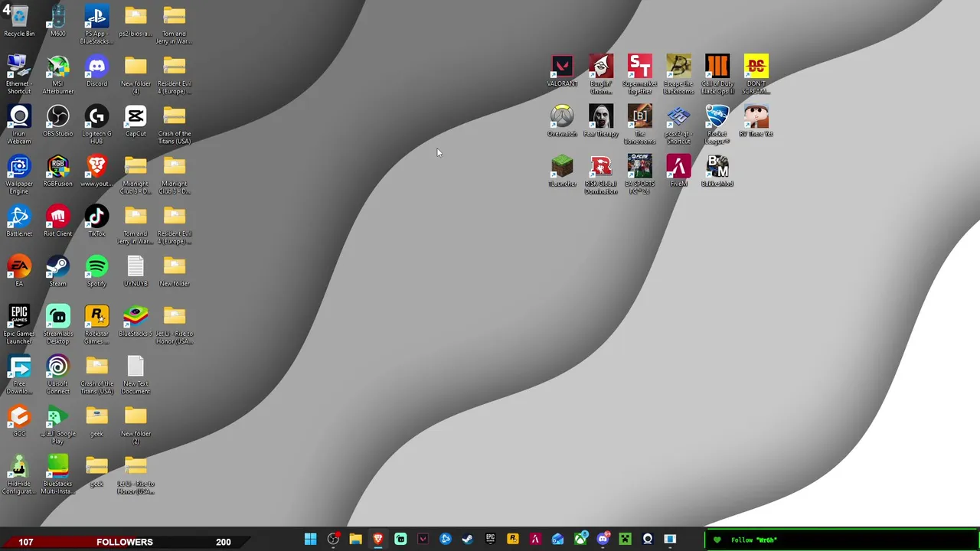Image resolution: width=980 pixels, height=551 pixels.
Task: Select the Rocket League shortcut
Action: 717,125
